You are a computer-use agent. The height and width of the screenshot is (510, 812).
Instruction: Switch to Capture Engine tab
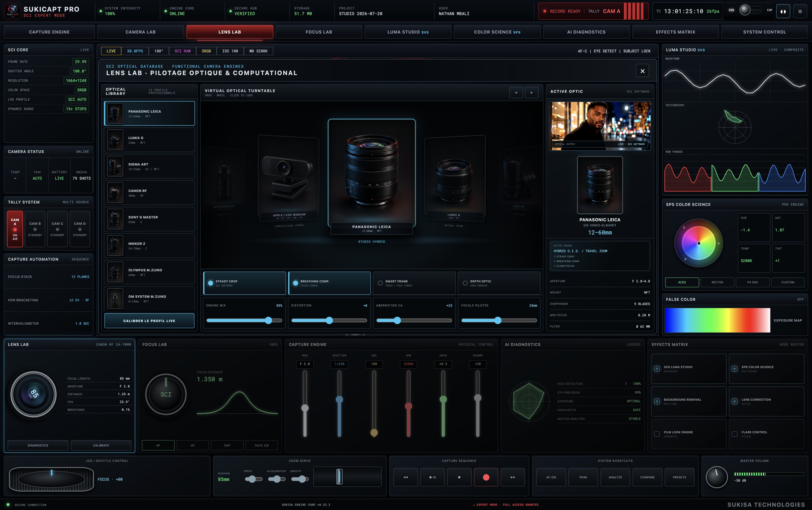(49, 32)
